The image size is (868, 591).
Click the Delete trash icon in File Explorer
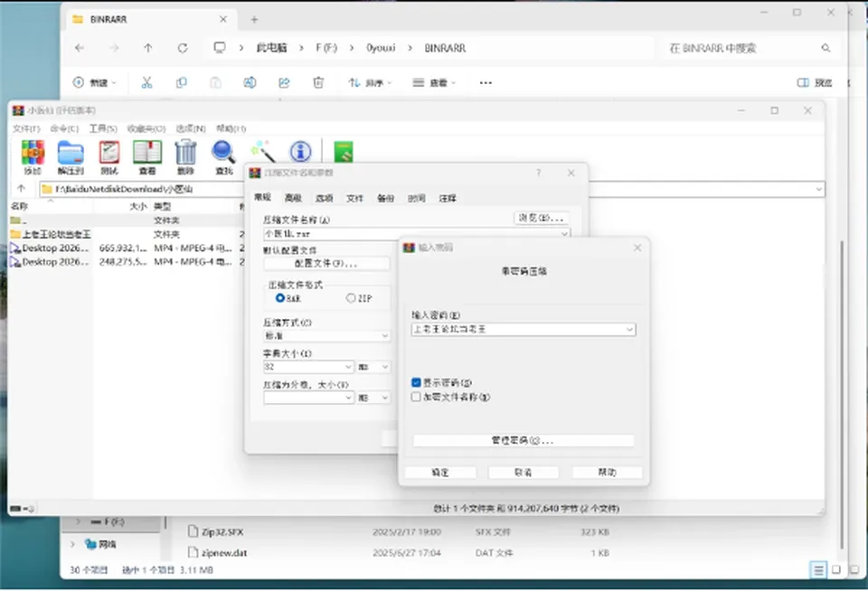point(318,82)
